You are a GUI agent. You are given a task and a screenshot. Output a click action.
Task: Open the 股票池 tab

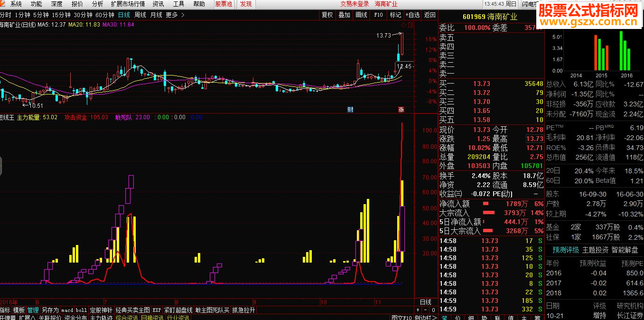[x=224, y=4]
